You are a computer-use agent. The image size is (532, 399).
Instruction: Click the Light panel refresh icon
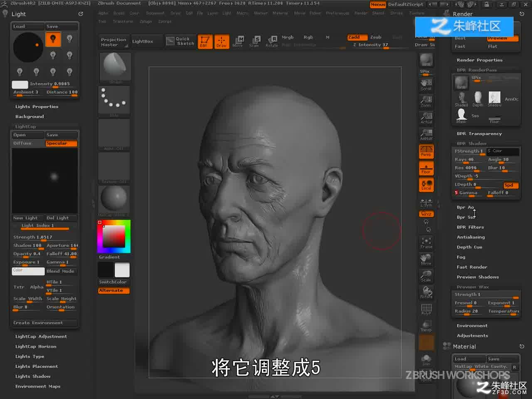[x=81, y=14]
